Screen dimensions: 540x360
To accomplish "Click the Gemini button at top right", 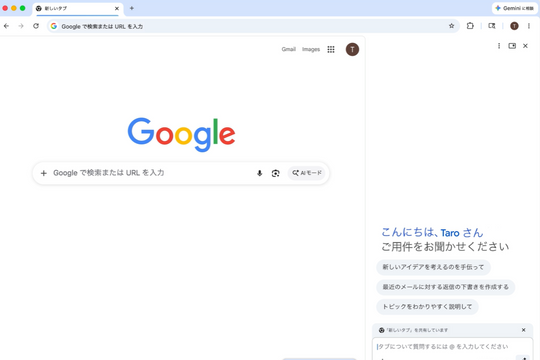I will (x=514, y=8).
